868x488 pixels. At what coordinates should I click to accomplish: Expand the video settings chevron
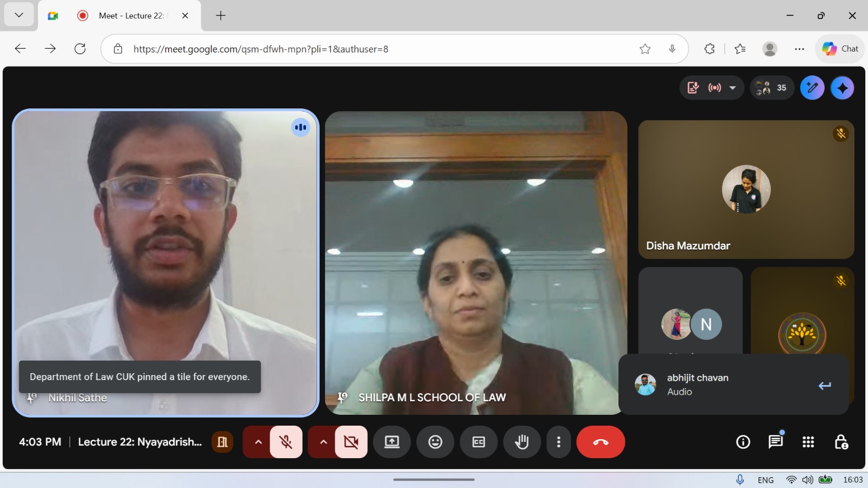[x=323, y=442]
